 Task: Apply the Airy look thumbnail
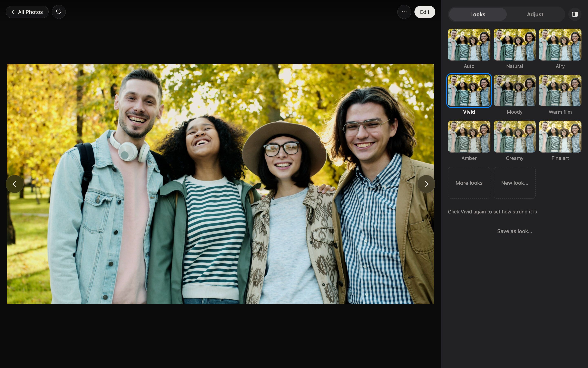pos(560,45)
